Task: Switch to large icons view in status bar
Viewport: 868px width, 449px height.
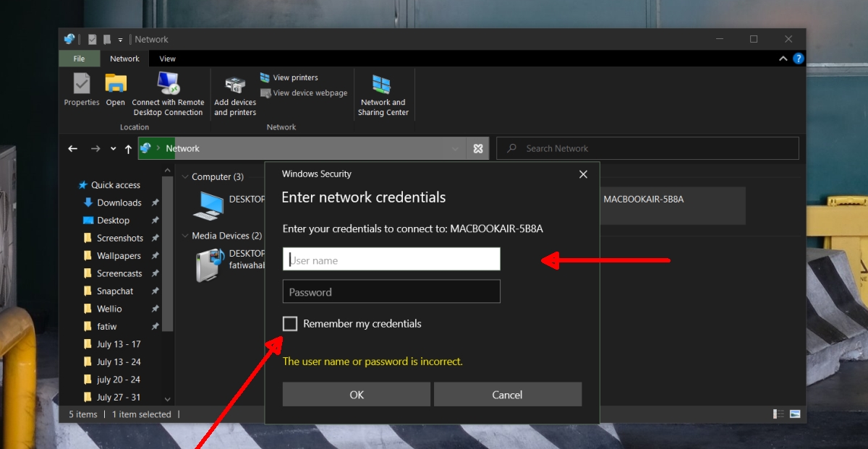Action: tap(795, 414)
